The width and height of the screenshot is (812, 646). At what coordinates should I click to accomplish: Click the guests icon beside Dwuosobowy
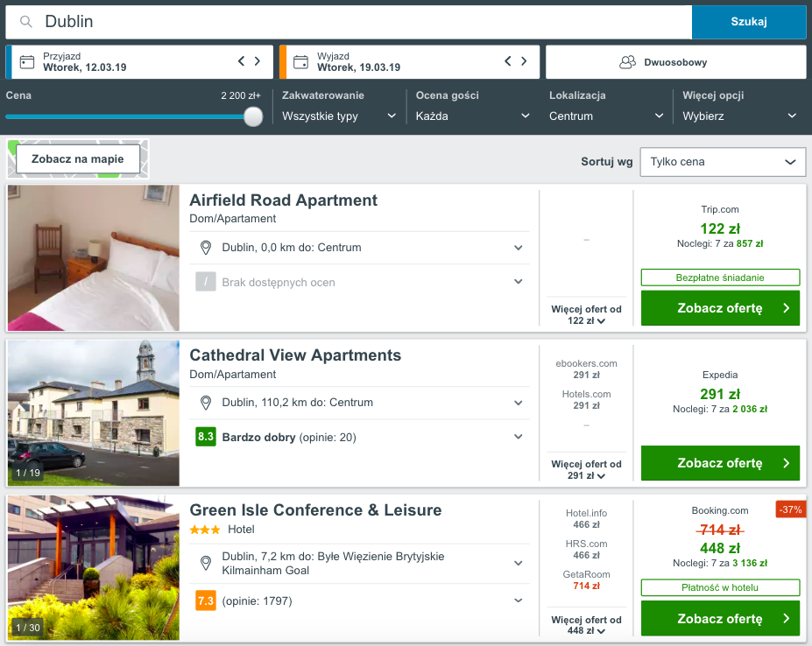click(x=627, y=62)
